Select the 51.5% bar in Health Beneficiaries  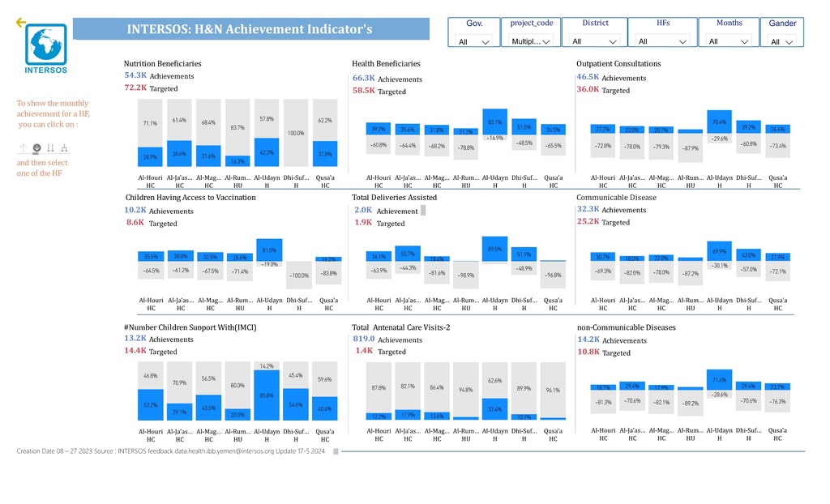pyautogui.click(x=524, y=127)
